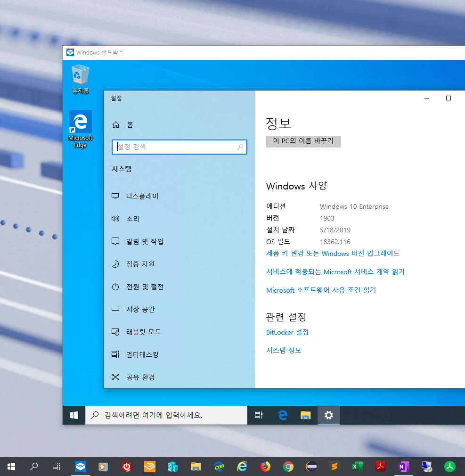The image size is (465, 476).
Task: Go to Settings Home (홈)
Action: 122,125
